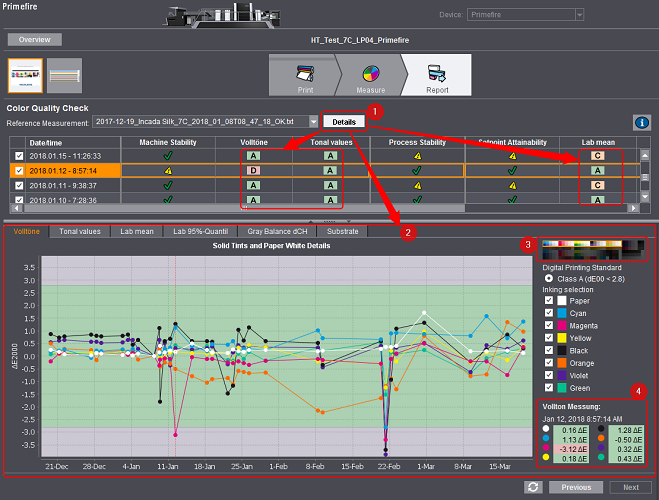Click Process Stability checkmark for 2018.01.12
The height and width of the screenshot is (500, 659).
[x=417, y=171]
